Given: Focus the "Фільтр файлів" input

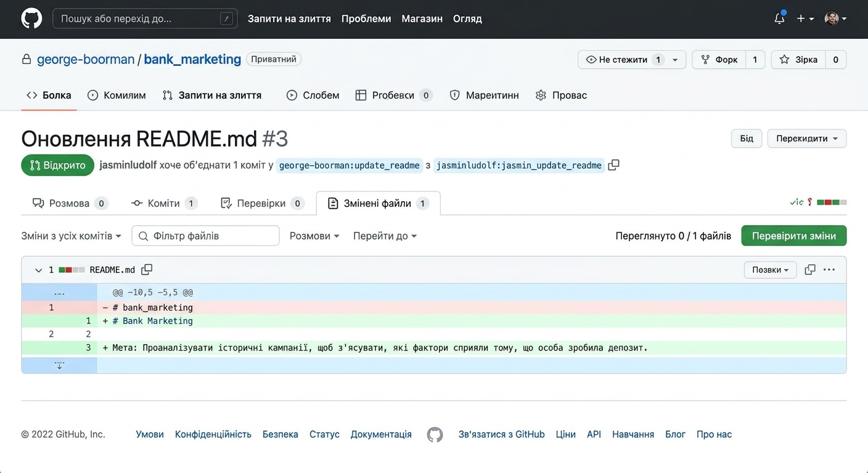Looking at the screenshot, I should pos(205,236).
